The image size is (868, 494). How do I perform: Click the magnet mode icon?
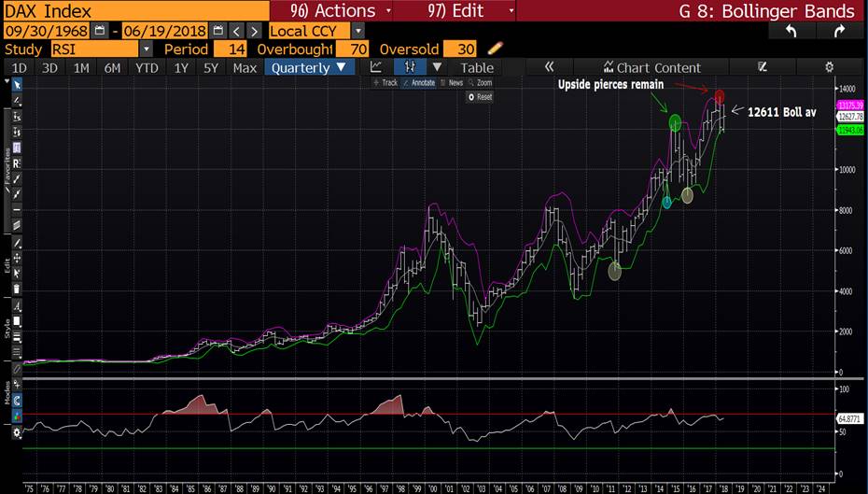click(17, 401)
